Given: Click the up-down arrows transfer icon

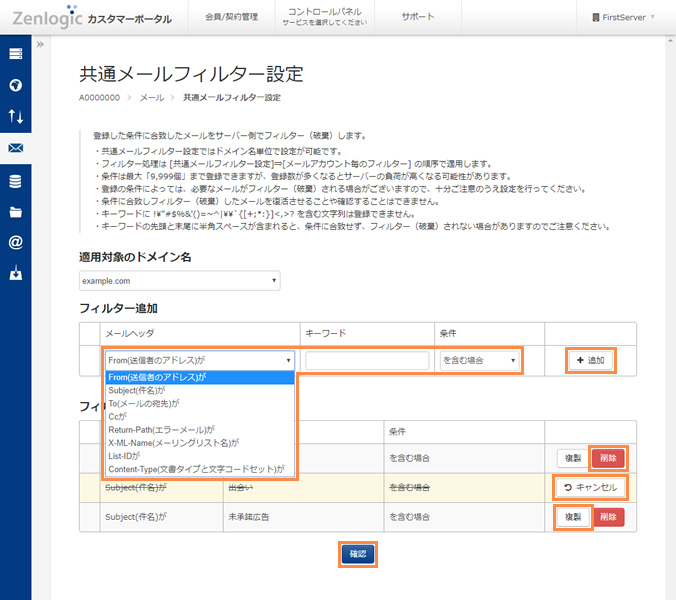Looking at the screenshot, I should (x=16, y=116).
